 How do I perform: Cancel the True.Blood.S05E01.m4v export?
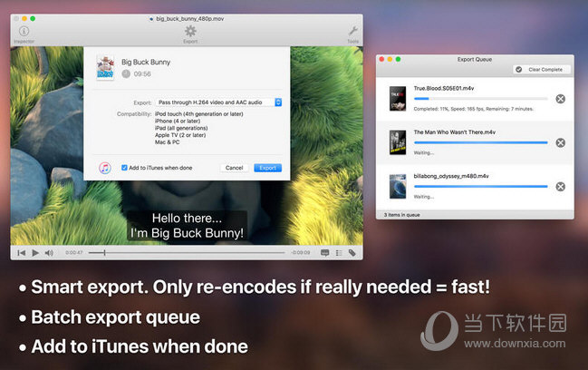coord(560,99)
